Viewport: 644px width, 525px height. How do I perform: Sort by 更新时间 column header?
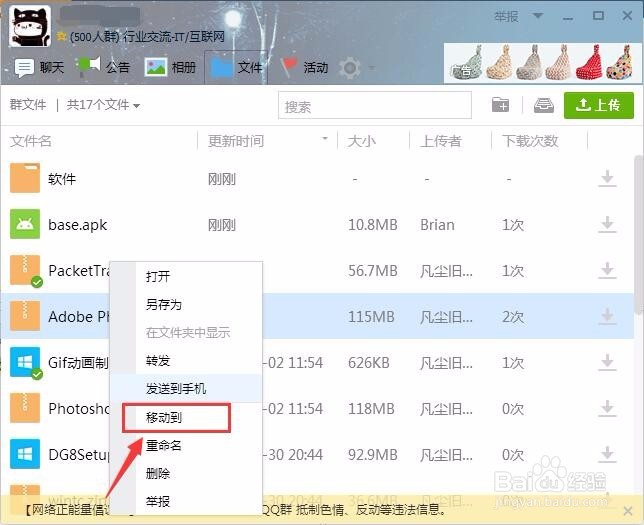[236, 141]
